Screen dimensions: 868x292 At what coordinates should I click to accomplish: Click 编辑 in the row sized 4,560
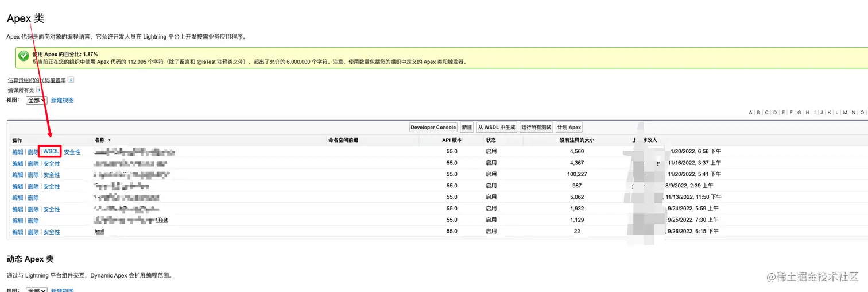tap(18, 152)
